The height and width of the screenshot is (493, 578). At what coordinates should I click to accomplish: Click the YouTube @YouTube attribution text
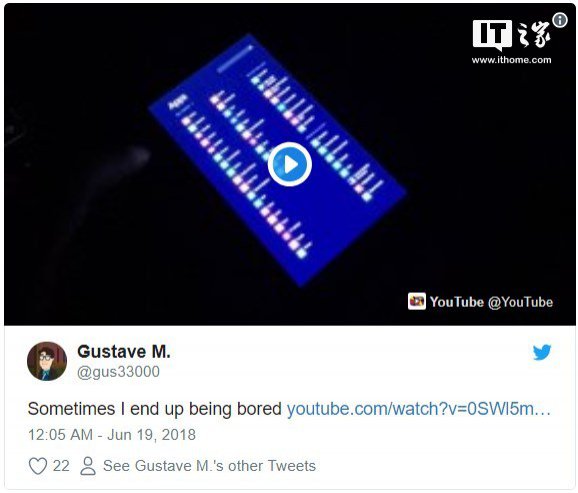pyautogui.click(x=491, y=302)
